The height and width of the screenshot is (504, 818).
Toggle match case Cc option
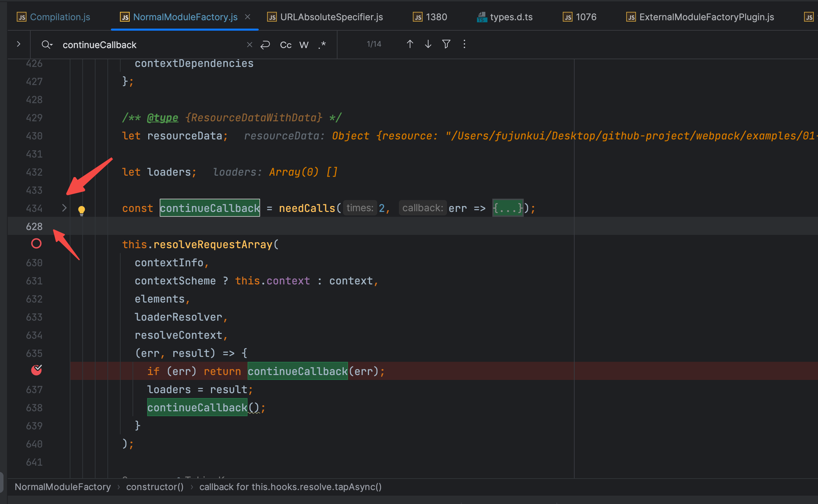click(286, 45)
